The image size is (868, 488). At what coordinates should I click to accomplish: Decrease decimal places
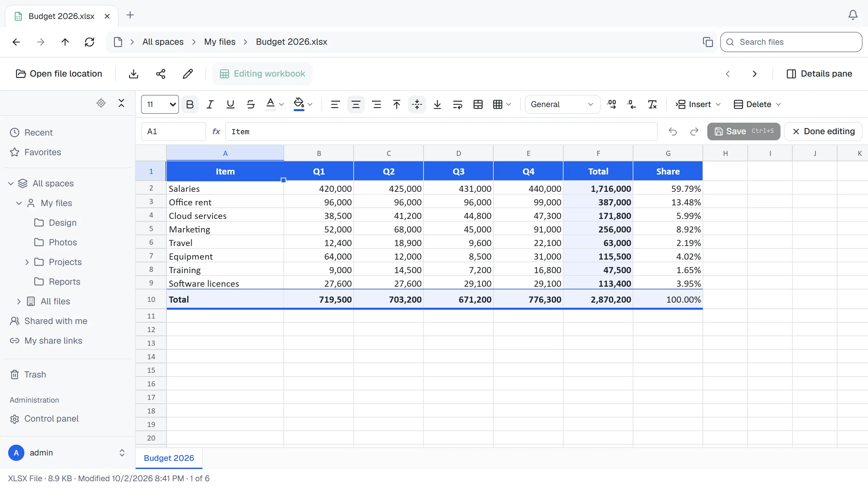(632, 104)
